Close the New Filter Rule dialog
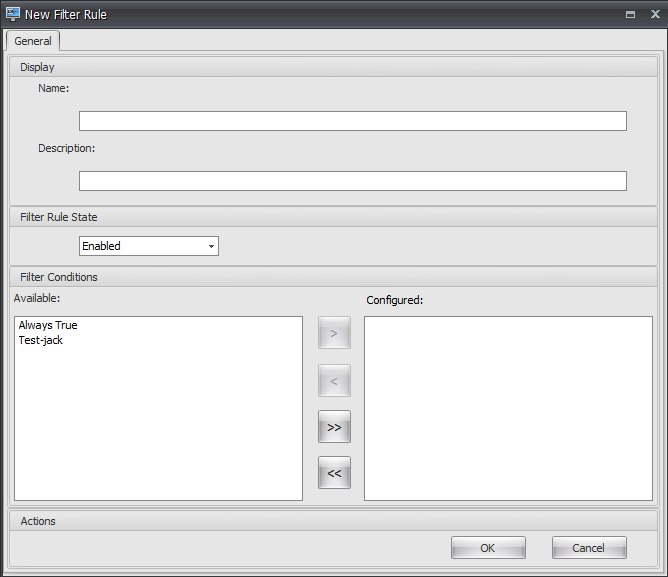The image size is (668, 577). point(652,15)
